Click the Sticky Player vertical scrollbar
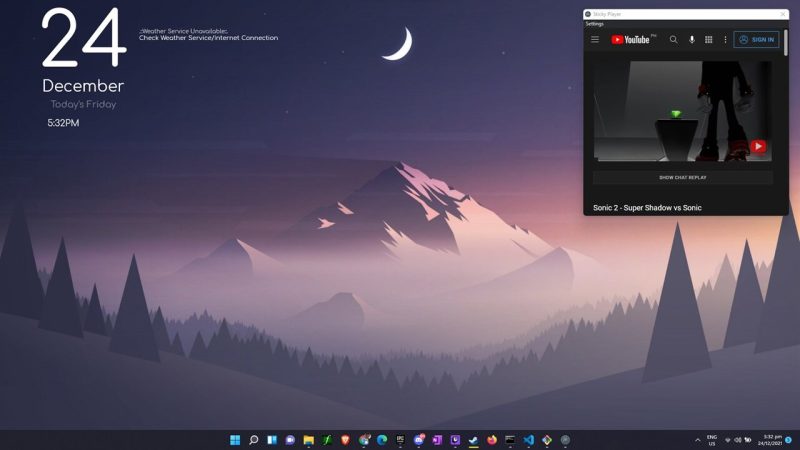Screen dimensions: 800x450 click(786, 42)
